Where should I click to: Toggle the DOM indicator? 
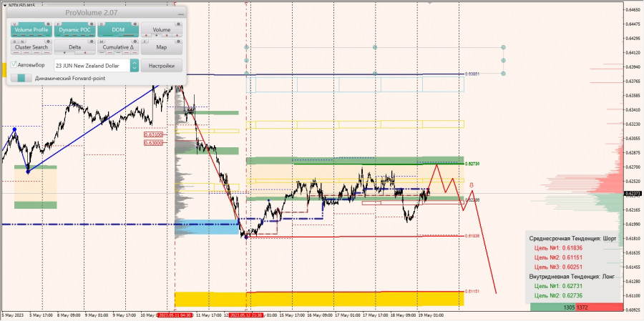[118, 30]
